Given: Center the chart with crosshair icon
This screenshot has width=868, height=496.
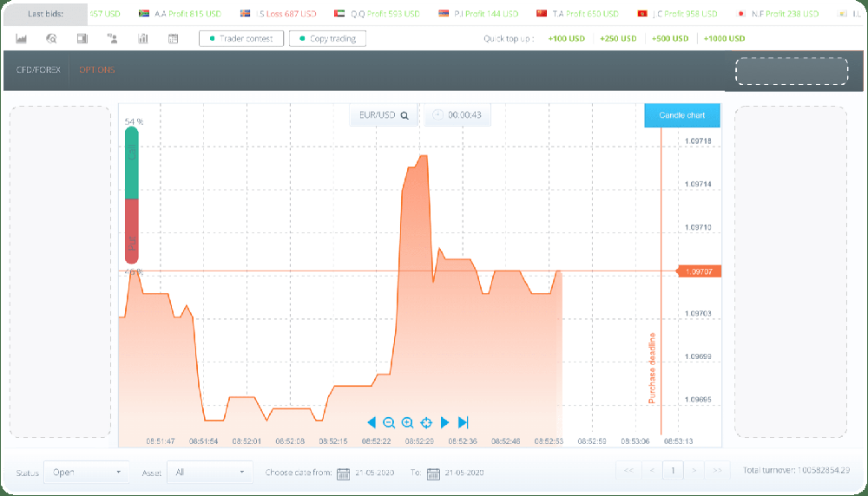Looking at the screenshot, I should point(426,422).
